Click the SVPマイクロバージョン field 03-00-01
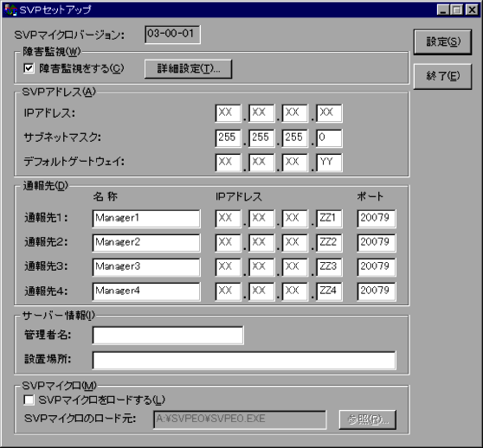The height and width of the screenshot is (448, 483). [172, 35]
